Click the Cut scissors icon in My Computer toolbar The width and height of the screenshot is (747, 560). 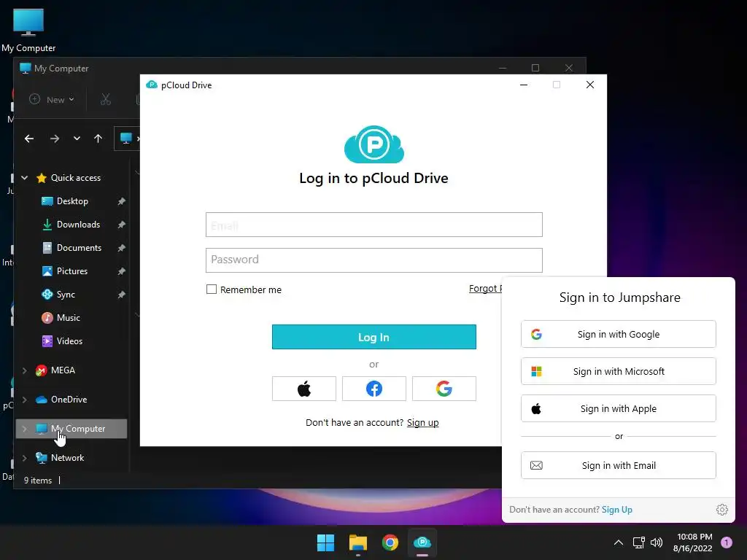[x=105, y=99]
